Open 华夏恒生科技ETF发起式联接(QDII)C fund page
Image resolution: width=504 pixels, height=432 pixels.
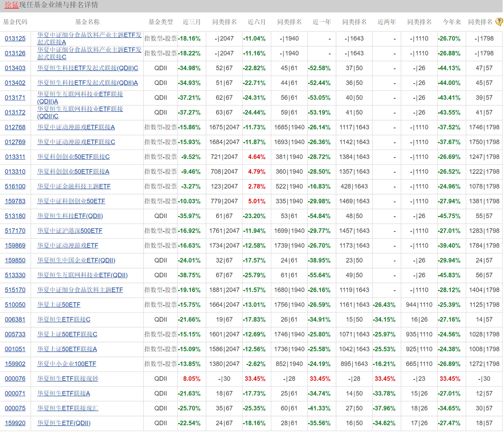tap(88, 68)
